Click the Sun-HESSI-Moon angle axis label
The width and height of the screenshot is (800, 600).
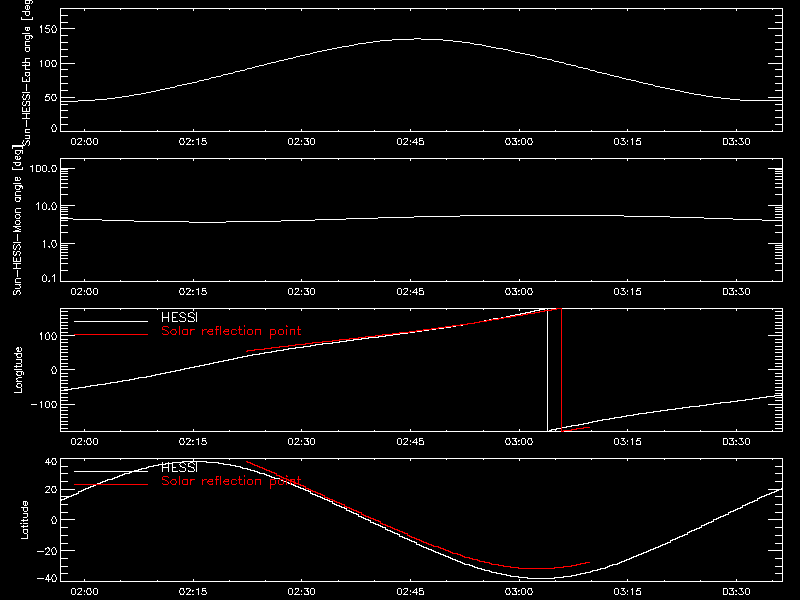pyautogui.click(x=17, y=220)
